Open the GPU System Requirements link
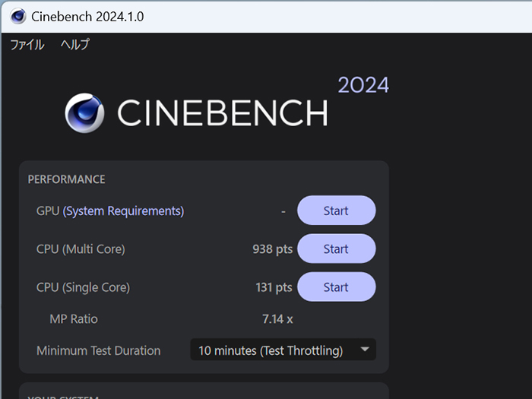This screenshot has width=532, height=399. [123, 211]
